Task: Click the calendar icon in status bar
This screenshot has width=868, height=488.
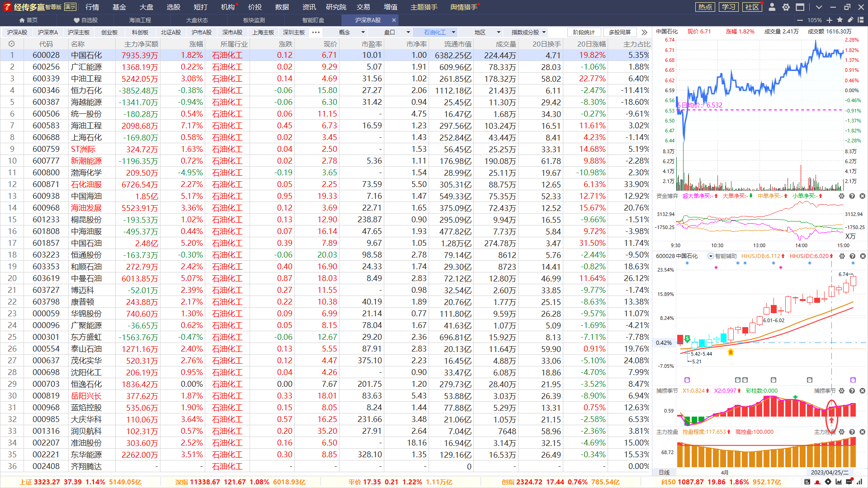Action: coord(807,482)
